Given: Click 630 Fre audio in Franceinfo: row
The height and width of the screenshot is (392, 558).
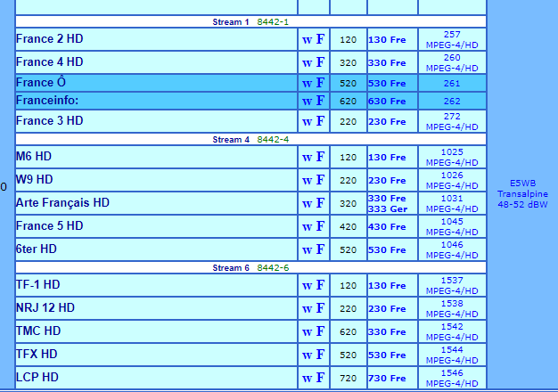Looking at the screenshot, I should click(x=387, y=101).
